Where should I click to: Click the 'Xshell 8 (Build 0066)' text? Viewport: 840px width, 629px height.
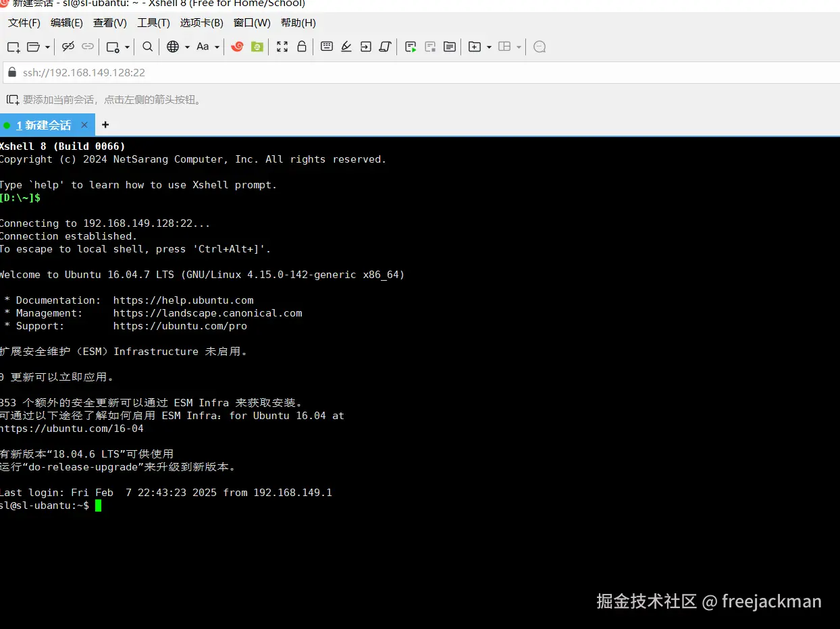63,146
